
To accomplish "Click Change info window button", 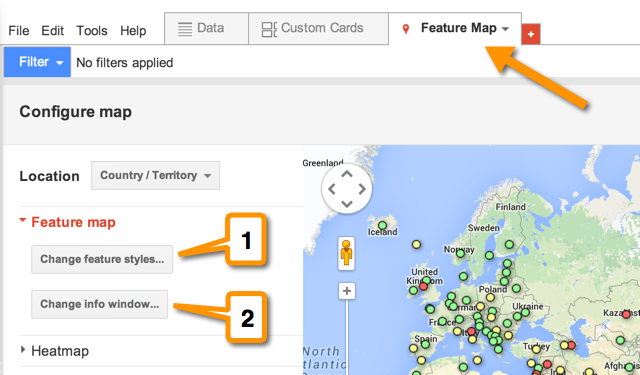I will tap(100, 304).
